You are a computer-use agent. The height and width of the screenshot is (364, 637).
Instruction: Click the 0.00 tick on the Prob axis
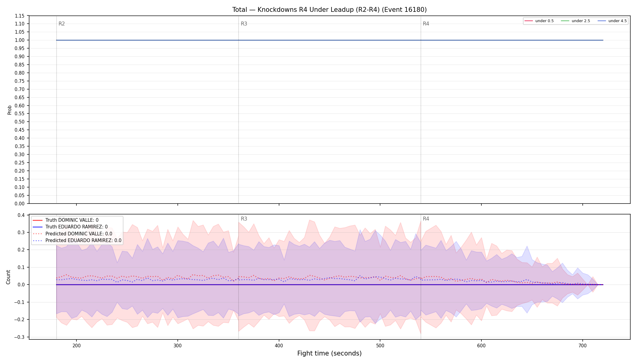pyautogui.click(x=20, y=204)
